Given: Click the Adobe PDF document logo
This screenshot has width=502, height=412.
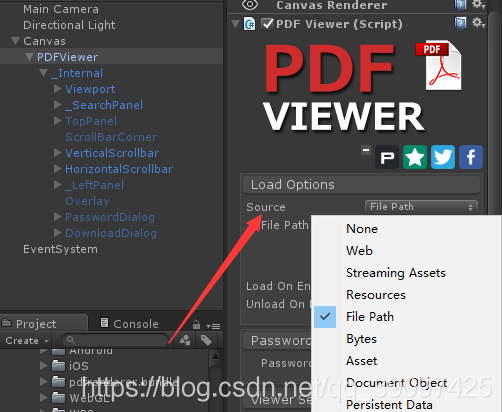Looking at the screenshot, I should pos(439,65).
